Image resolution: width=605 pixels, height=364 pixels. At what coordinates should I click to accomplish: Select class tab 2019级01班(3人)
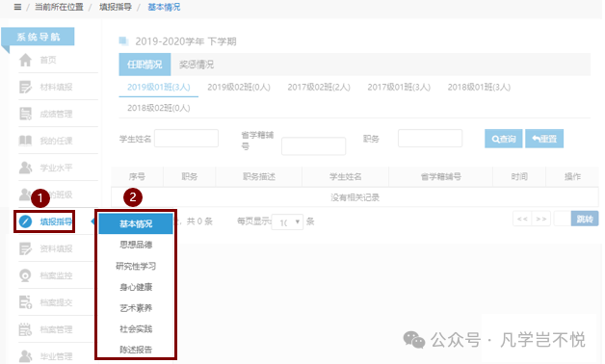click(x=159, y=87)
